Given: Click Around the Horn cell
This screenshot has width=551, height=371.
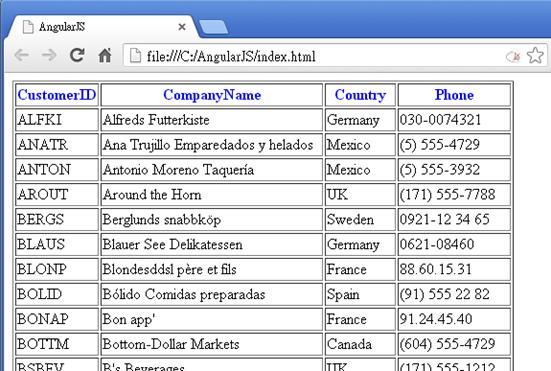Looking at the screenshot, I should (x=212, y=195).
